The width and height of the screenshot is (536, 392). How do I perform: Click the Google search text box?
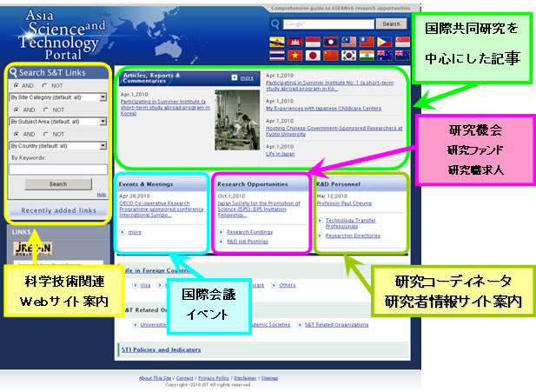coord(328,24)
